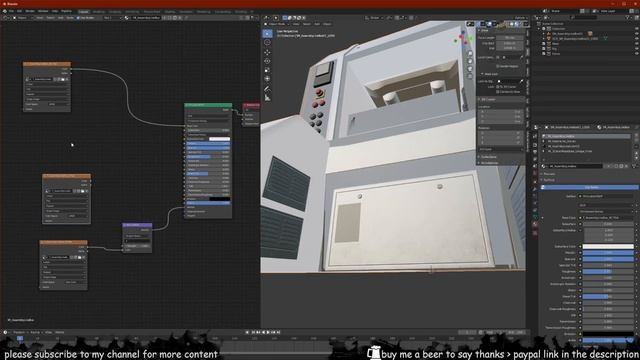Open the Object Mode dropdown in viewport

pos(277,24)
